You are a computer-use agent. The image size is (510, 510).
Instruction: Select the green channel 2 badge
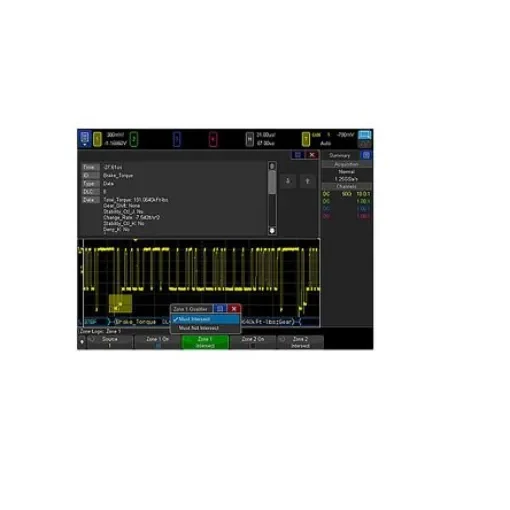(x=133, y=139)
